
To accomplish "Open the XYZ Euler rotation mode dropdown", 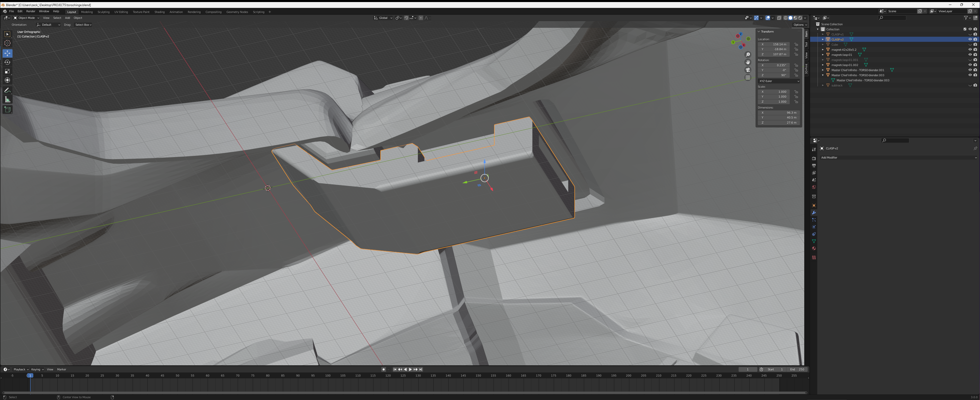I will (x=779, y=81).
